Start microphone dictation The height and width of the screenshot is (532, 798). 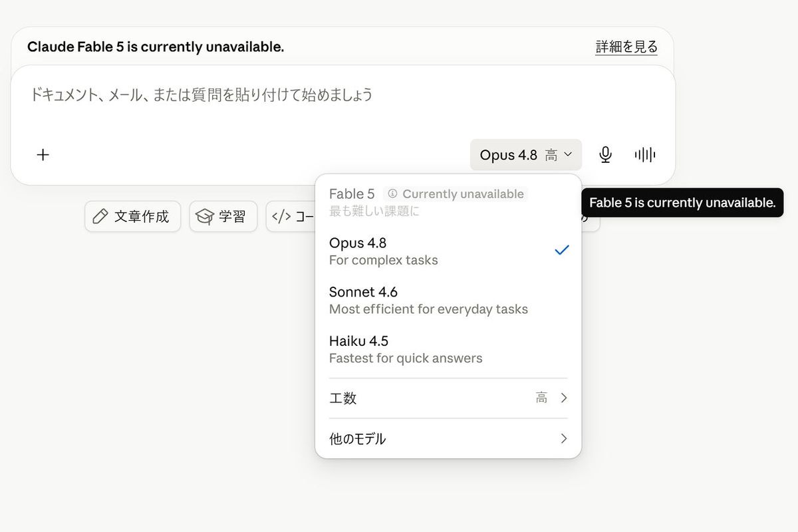tap(605, 155)
